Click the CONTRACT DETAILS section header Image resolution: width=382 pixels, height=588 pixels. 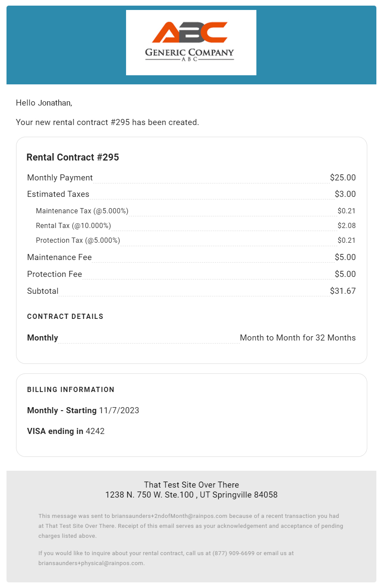[65, 316]
